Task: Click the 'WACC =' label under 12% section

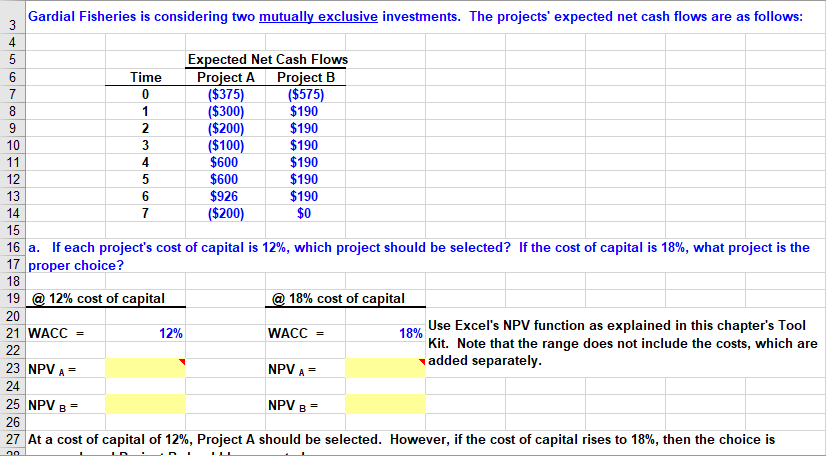Action: [56, 333]
